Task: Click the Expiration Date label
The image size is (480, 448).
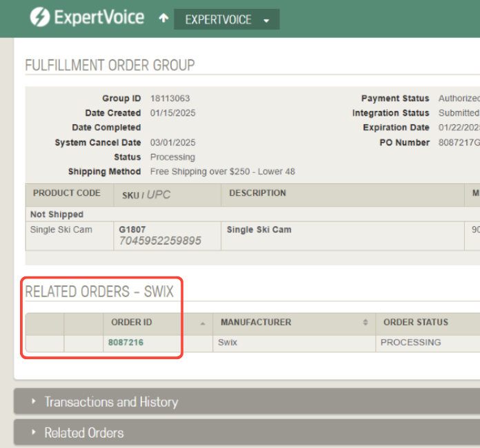Action: pos(396,128)
